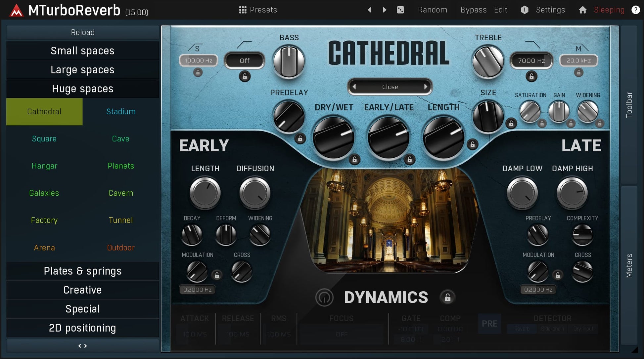Open help via the question mark icon

coord(636,10)
